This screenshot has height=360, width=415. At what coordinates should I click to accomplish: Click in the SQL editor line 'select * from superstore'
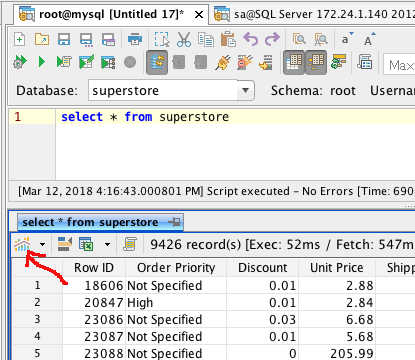(x=145, y=117)
